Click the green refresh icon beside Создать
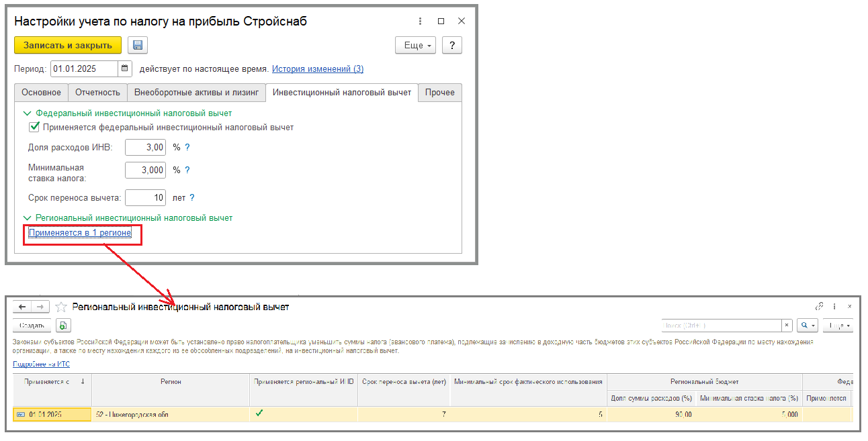This screenshot has height=441, width=868. [63, 326]
